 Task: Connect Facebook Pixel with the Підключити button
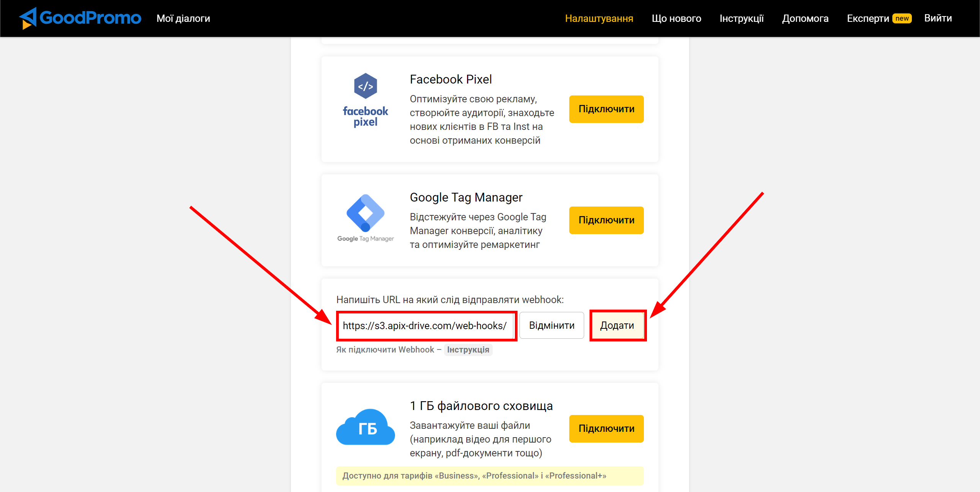[x=606, y=109]
